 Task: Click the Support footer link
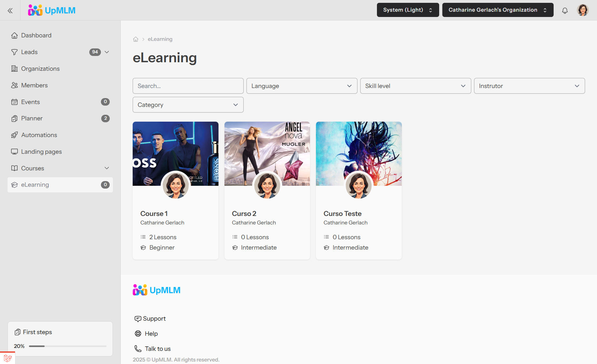click(154, 318)
